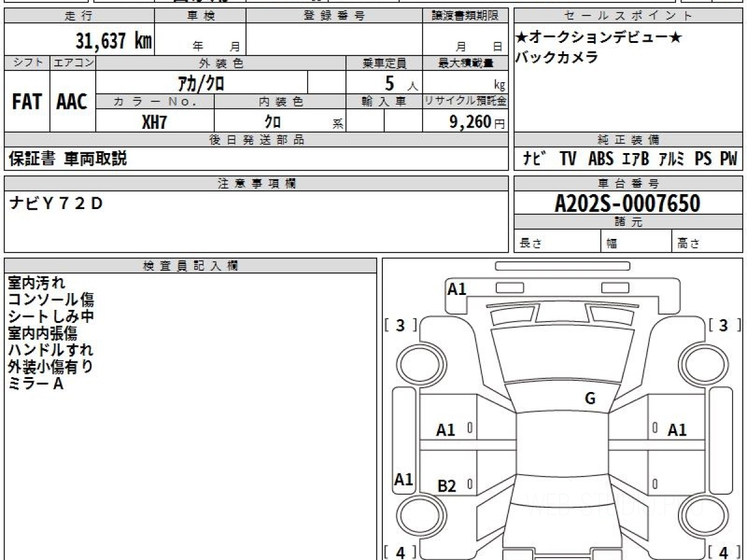Click the 注意事項欄 header
This screenshot has width=747, height=560.
point(256,184)
